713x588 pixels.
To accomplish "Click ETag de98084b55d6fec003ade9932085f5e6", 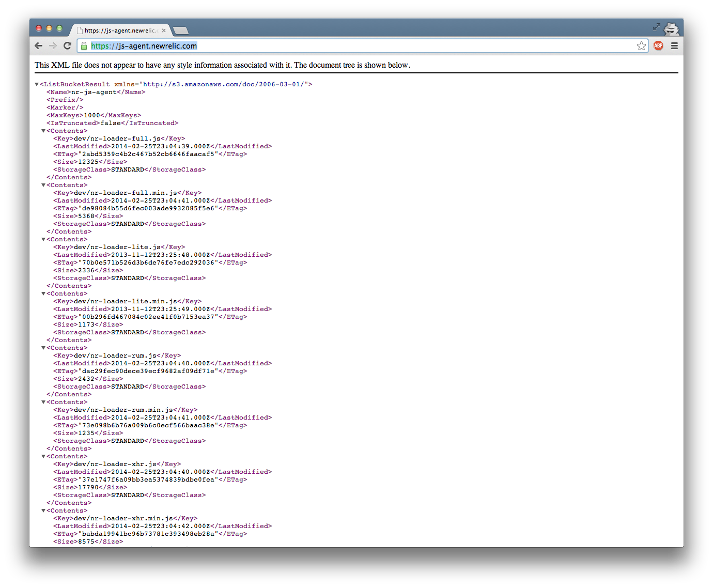I will point(148,208).
